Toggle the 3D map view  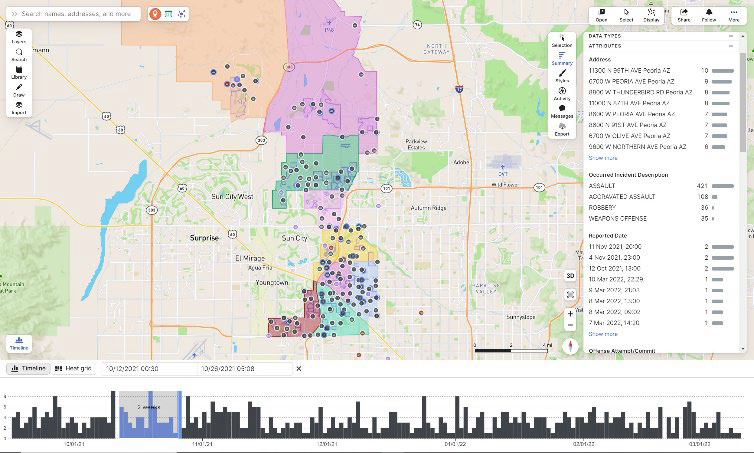pos(570,275)
